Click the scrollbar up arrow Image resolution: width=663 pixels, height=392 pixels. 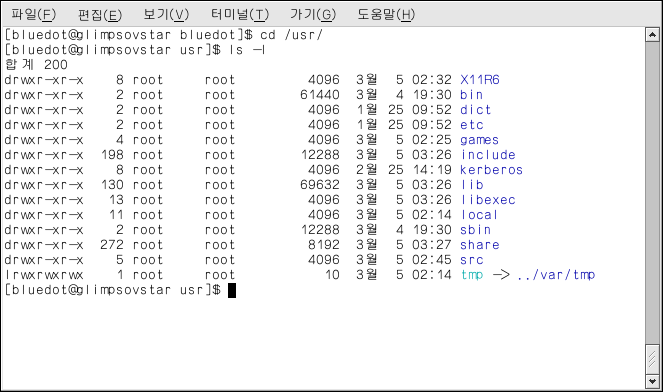pos(652,35)
